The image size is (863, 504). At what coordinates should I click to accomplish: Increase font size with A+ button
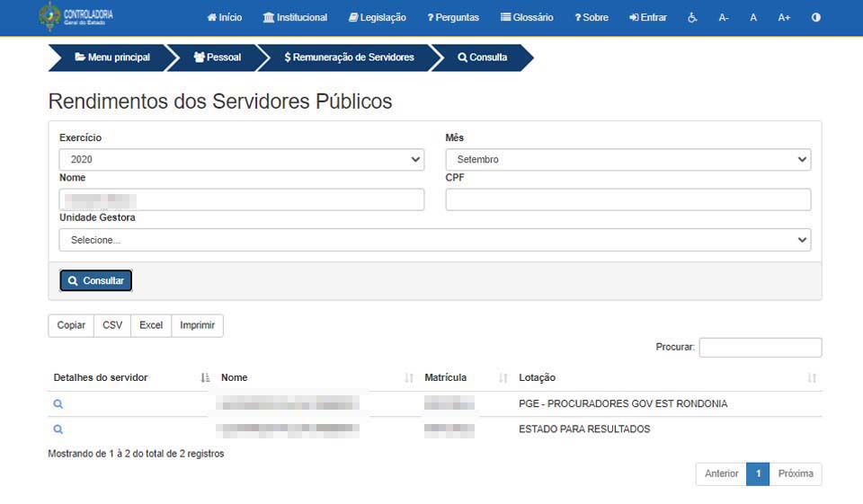pyautogui.click(x=784, y=17)
